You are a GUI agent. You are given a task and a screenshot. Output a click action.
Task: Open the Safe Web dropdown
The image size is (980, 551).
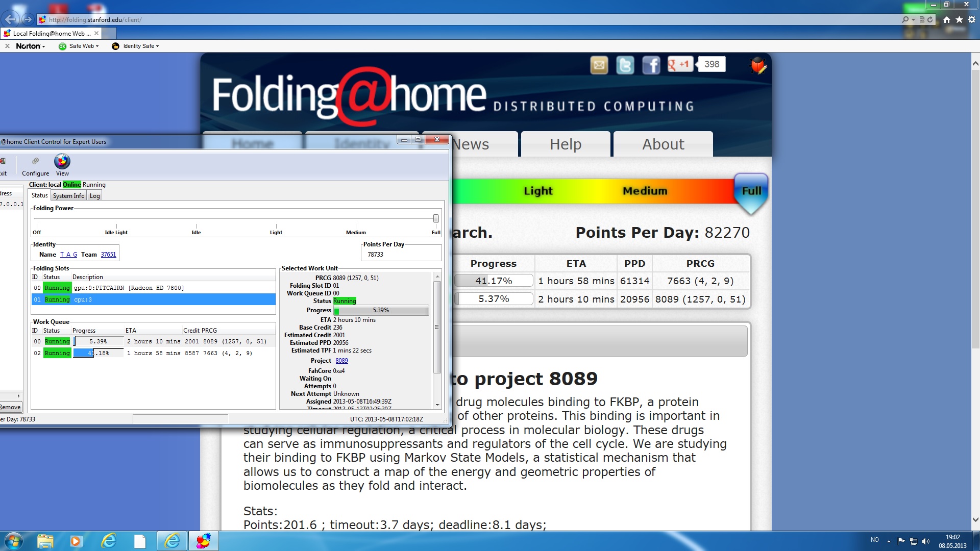point(79,46)
